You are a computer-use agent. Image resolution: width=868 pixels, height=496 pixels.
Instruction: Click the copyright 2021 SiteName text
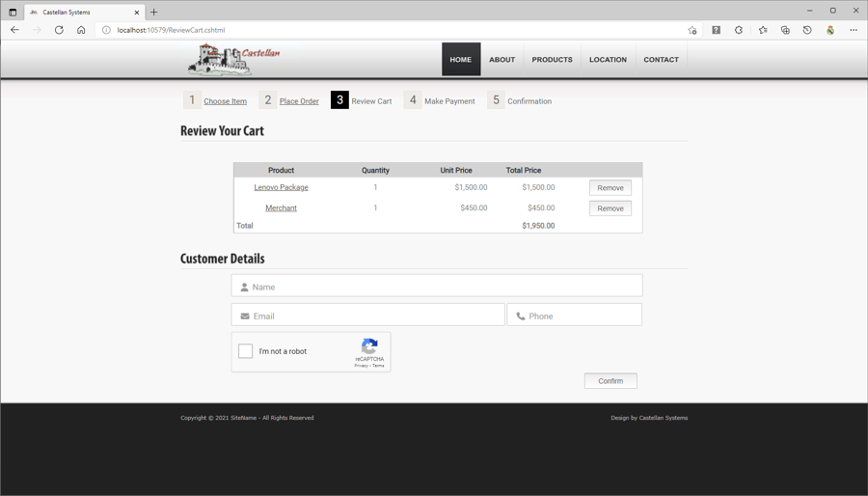tap(247, 418)
